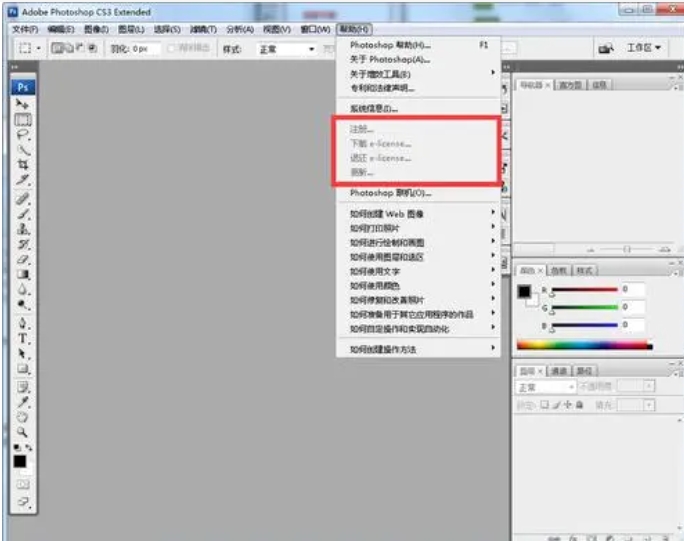Open the 样式 style dropdown showing 正常
The height and width of the screenshot is (541, 684).
tap(286, 49)
